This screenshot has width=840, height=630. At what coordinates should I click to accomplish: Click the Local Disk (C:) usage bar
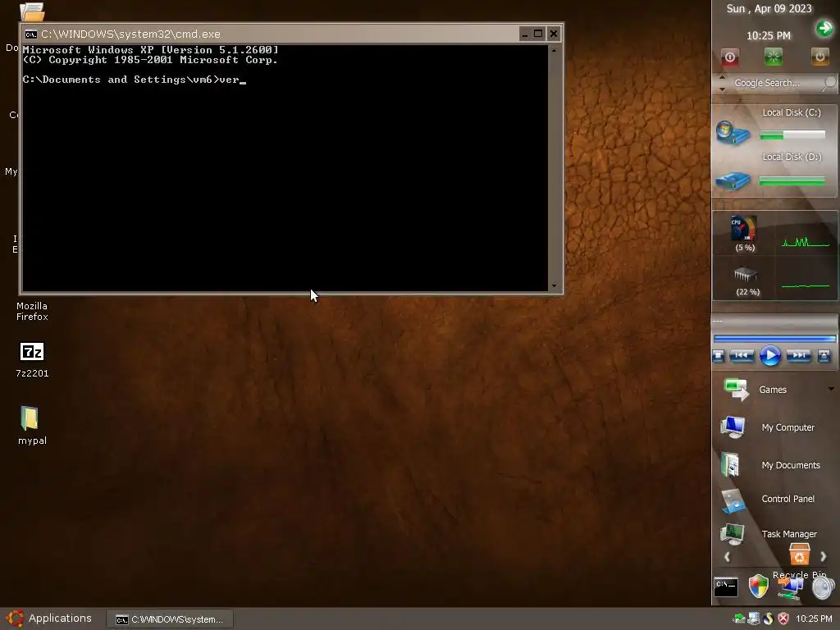pyautogui.click(x=792, y=135)
